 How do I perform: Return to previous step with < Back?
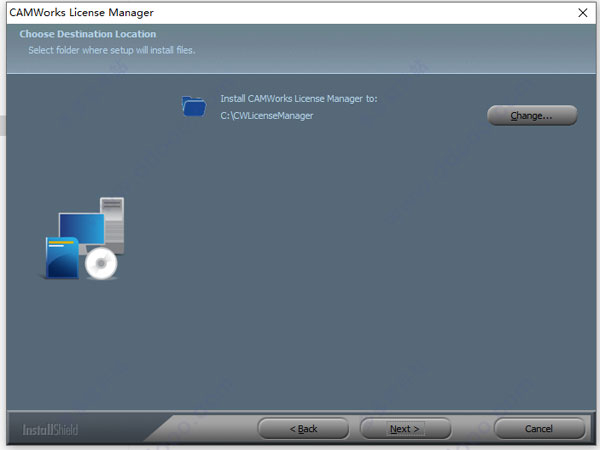[303, 429]
